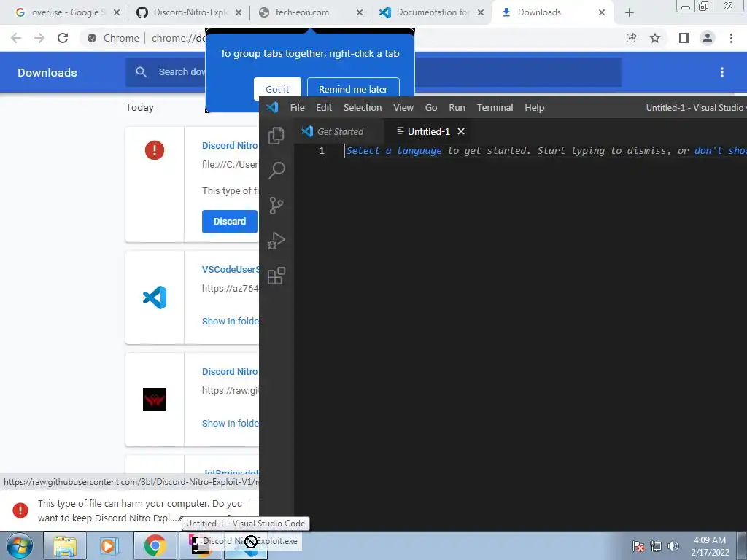Click Got it in tab groups tooltip
747x560 pixels.
[277, 89]
